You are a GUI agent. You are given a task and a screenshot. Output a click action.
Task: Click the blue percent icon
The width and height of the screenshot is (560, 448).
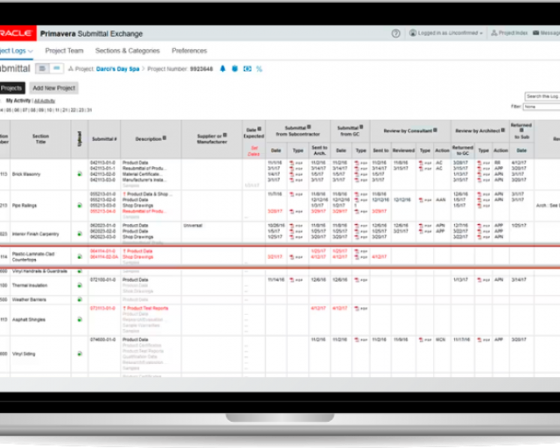point(259,69)
